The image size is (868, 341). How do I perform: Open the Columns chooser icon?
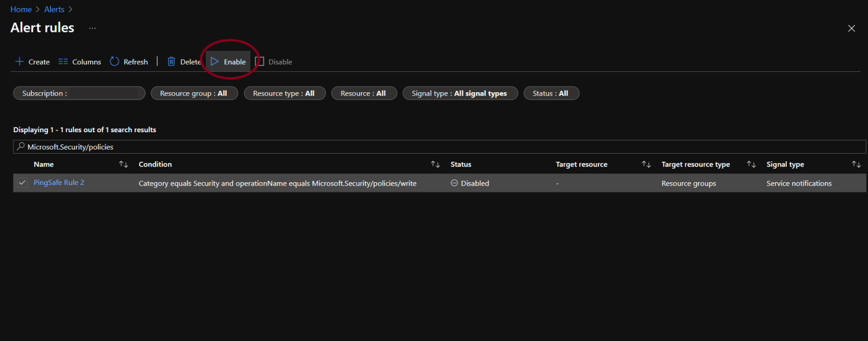[x=63, y=61]
